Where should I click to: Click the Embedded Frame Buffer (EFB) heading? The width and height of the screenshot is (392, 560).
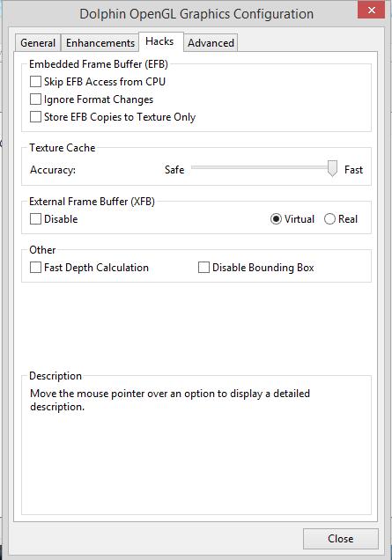click(99, 64)
